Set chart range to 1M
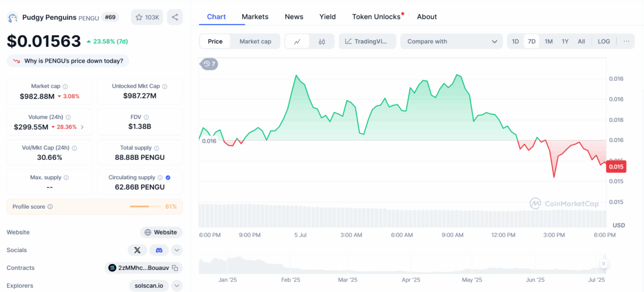The height and width of the screenshot is (292, 644). point(548,41)
